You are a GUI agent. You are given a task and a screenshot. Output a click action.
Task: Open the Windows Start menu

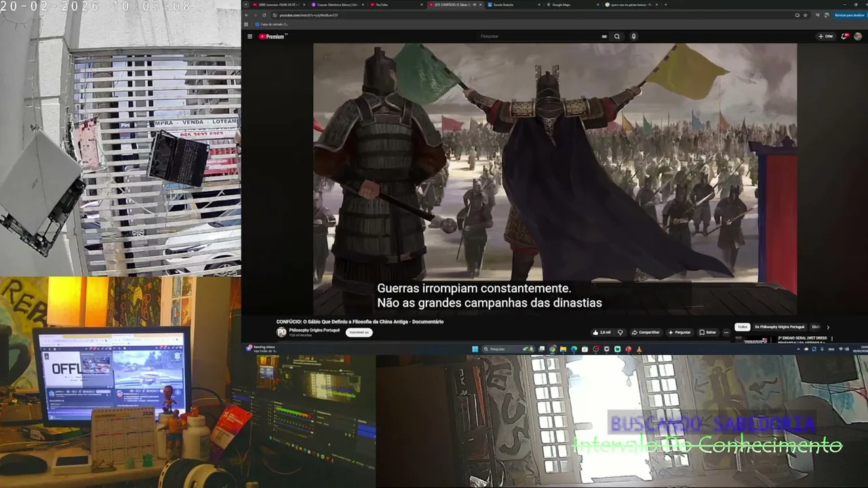[x=475, y=349]
